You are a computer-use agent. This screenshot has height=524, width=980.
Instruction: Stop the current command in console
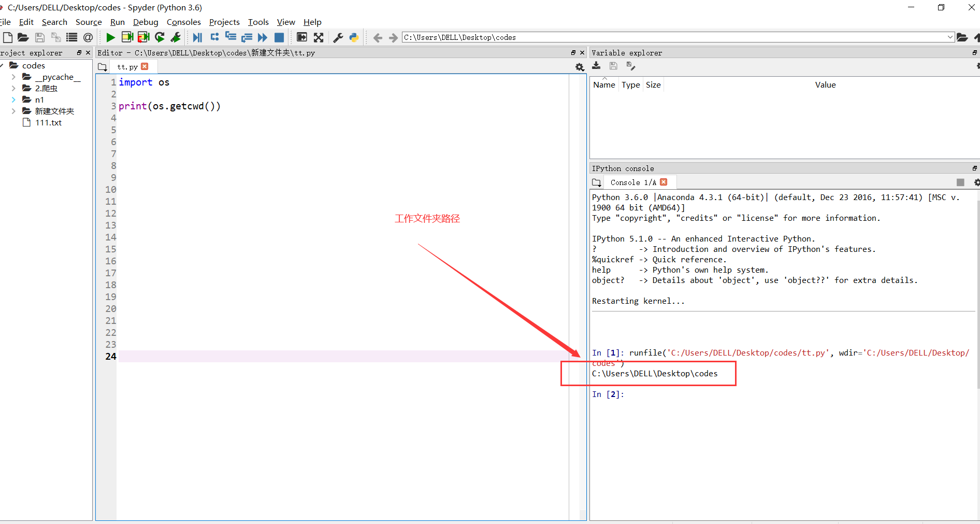pyautogui.click(x=960, y=182)
